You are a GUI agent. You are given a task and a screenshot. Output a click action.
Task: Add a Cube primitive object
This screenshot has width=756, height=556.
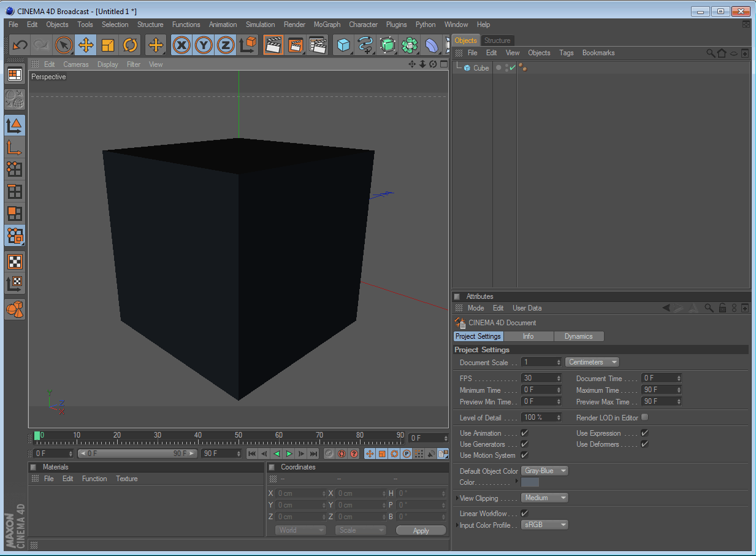[x=343, y=45]
